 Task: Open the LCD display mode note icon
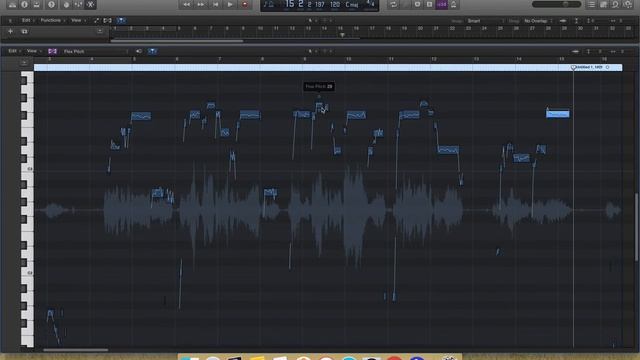[x=269, y=4]
